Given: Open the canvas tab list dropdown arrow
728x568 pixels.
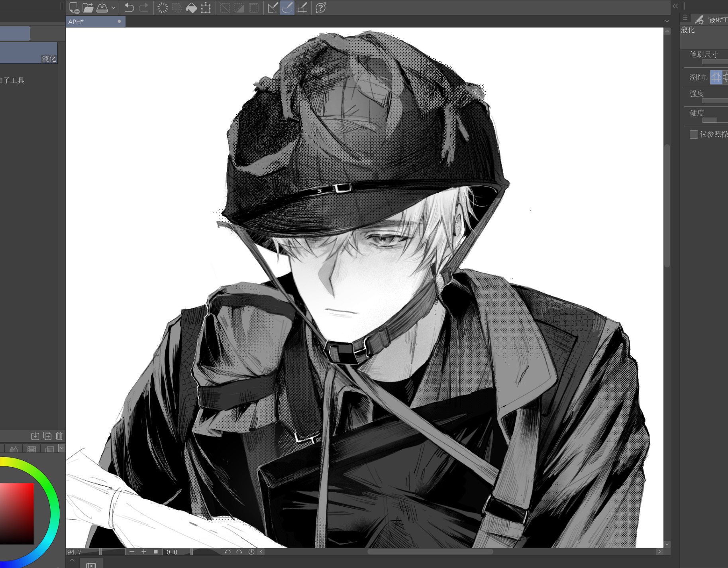Looking at the screenshot, I should point(667,21).
